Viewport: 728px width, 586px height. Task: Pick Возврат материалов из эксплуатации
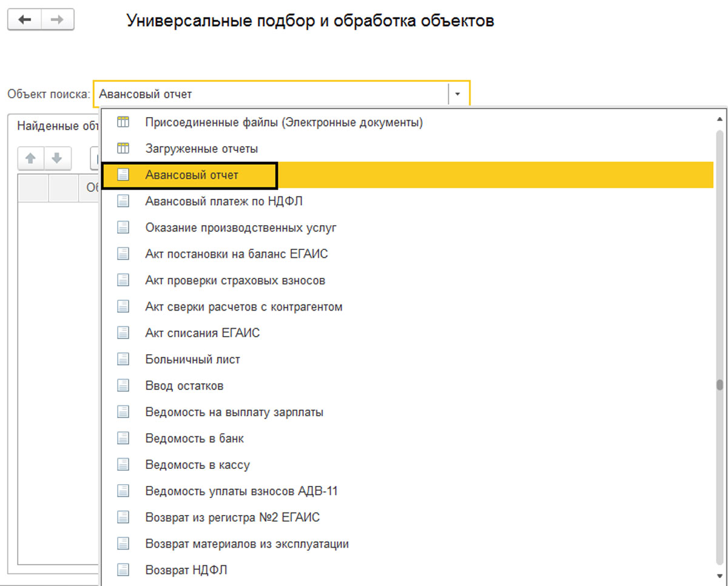tap(247, 544)
